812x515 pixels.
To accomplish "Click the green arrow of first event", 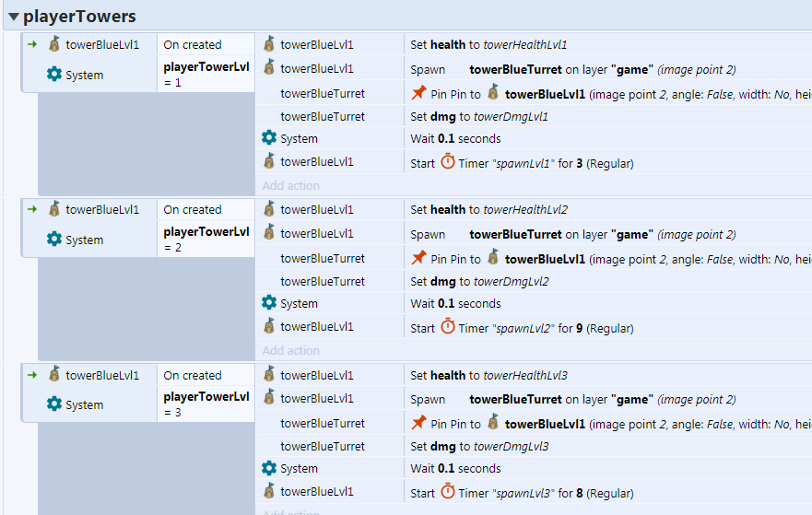I will 32,44.
